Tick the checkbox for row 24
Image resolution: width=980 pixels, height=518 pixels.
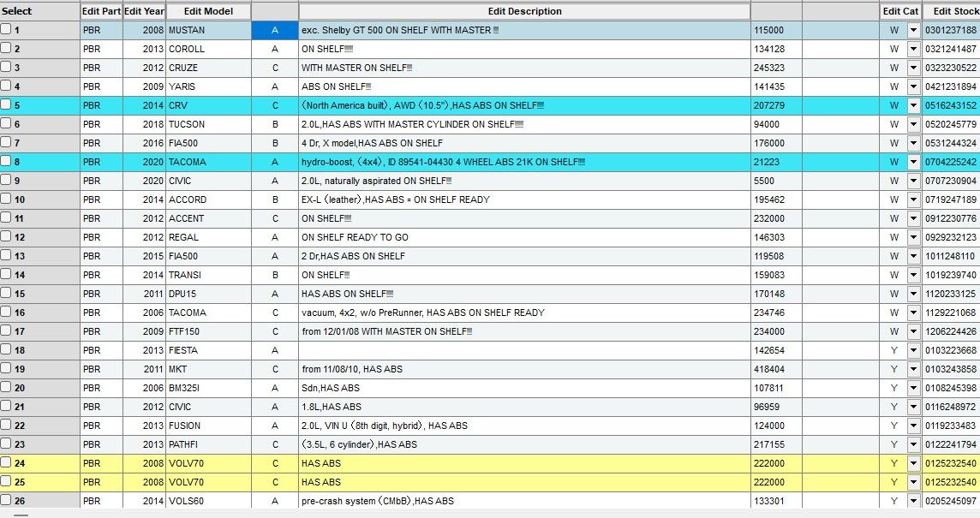[x=6, y=462]
